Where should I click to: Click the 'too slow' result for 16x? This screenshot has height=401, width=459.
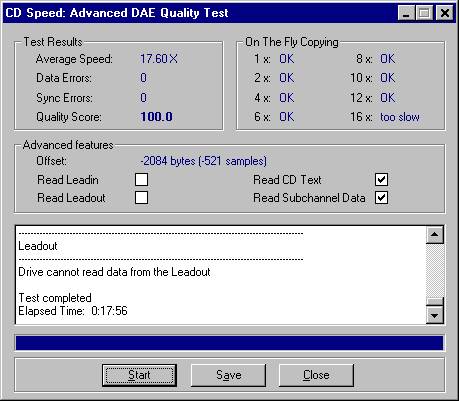click(400, 117)
